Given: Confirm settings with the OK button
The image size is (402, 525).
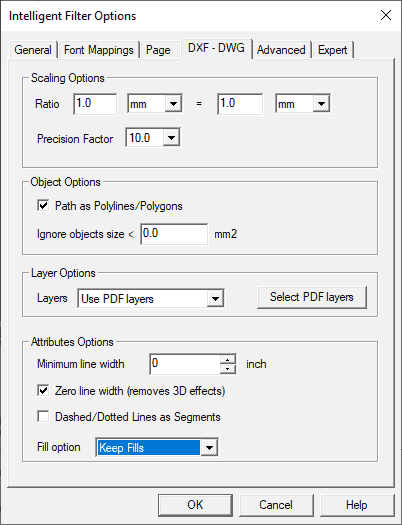Looking at the screenshot, I should [x=195, y=505].
